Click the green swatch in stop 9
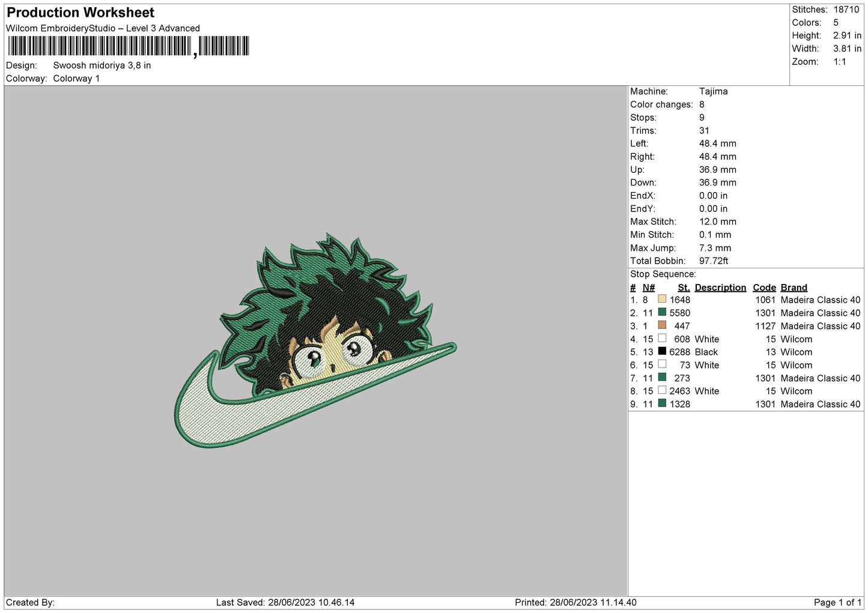This screenshot has width=868, height=613. click(662, 403)
